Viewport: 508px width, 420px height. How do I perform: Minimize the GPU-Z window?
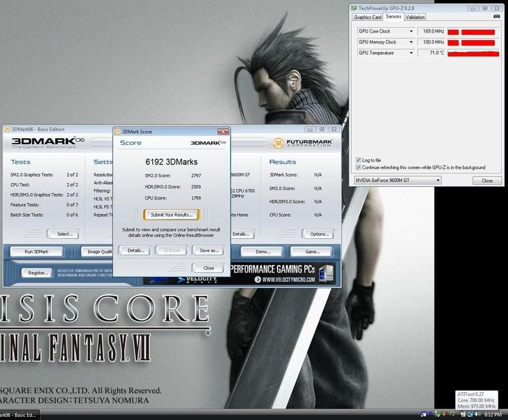tap(472, 8)
